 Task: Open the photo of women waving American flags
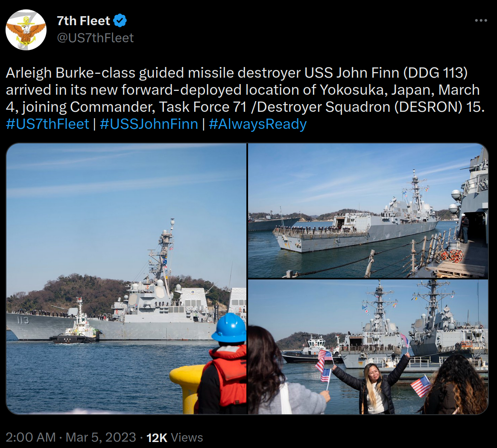(x=368, y=347)
